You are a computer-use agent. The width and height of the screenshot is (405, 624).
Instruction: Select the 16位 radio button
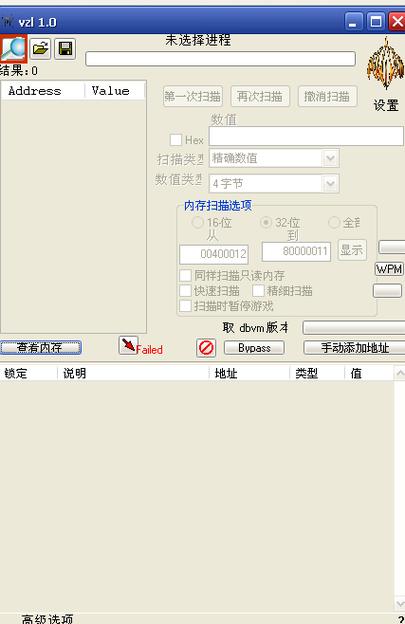[x=198, y=222]
